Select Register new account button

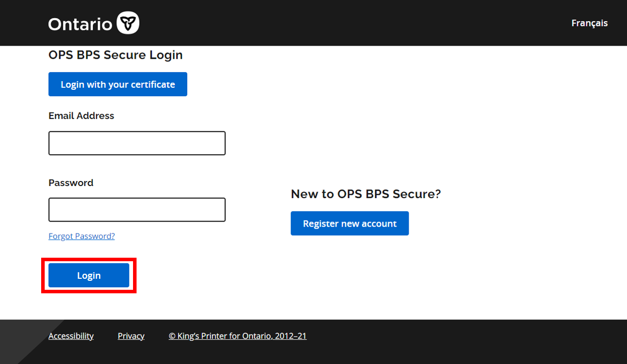pyautogui.click(x=349, y=224)
